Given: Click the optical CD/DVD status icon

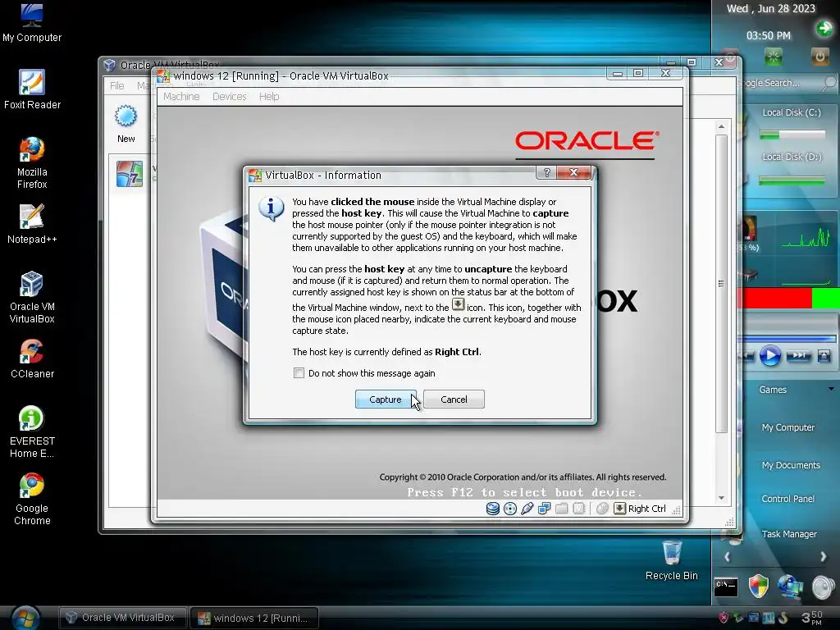Looking at the screenshot, I should pos(510,509).
